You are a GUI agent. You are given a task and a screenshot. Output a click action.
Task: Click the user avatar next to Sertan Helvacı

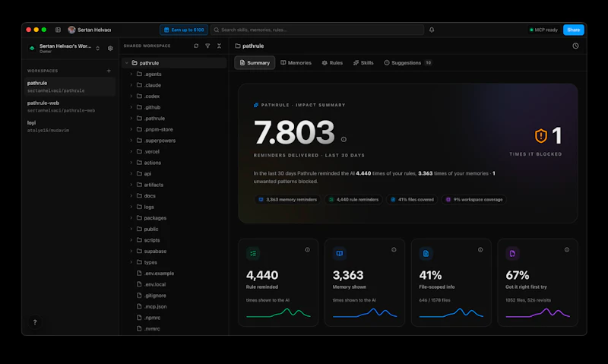[71, 30]
